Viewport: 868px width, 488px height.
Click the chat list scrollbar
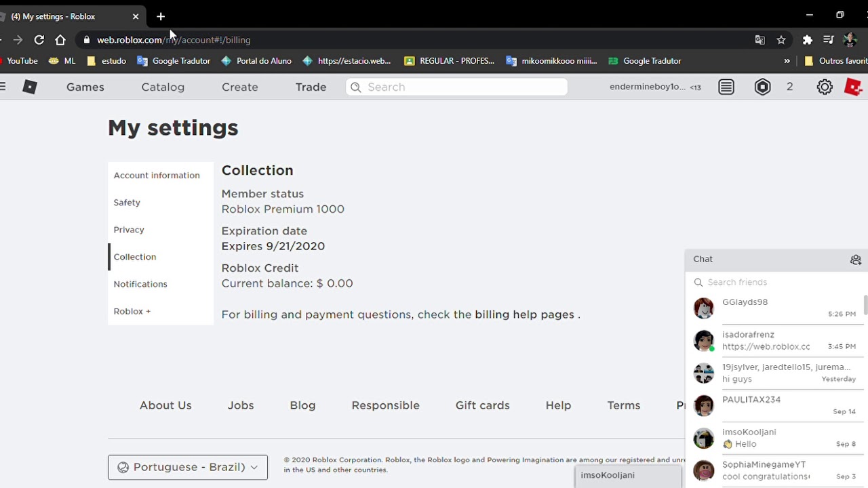pyautogui.click(x=865, y=305)
